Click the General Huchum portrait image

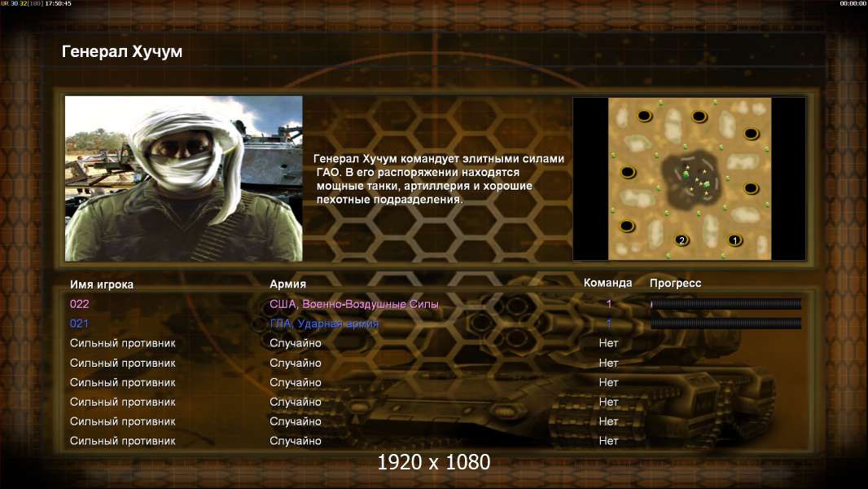pyautogui.click(x=184, y=178)
